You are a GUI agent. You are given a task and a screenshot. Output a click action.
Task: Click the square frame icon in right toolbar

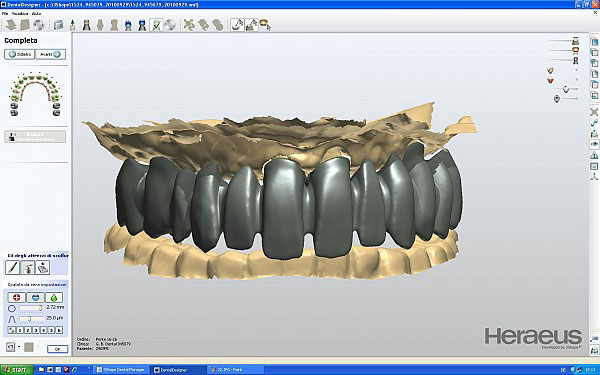point(594,166)
